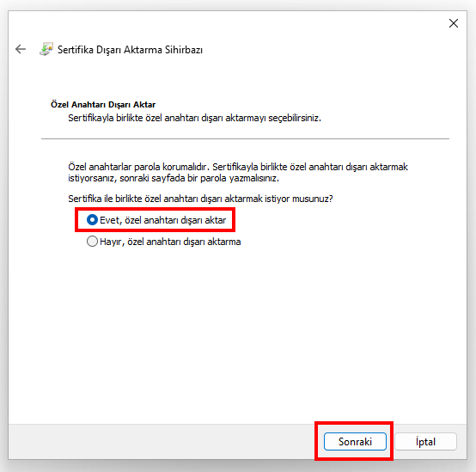Screen dimensions: 476x472
Task: Click the subtitle ending with 'aktarmayı seçebilirsiniz.'
Action: tap(194, 118)
